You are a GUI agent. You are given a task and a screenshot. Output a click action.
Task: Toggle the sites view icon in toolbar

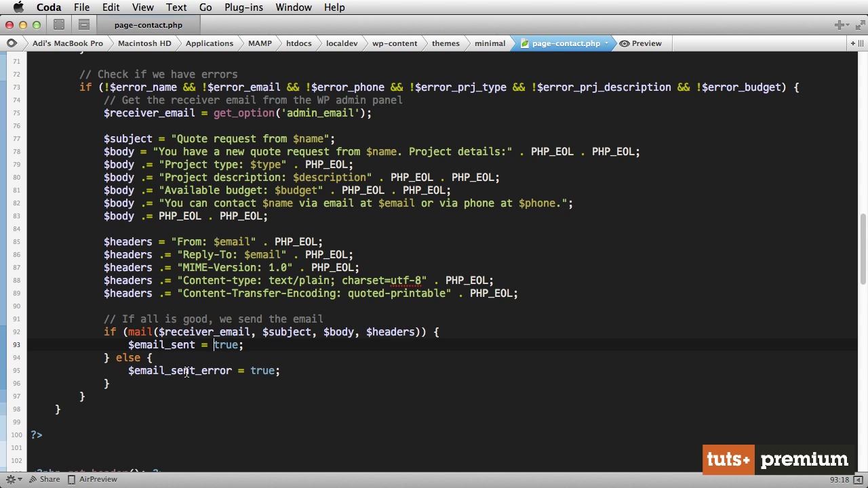click(59, 25)
